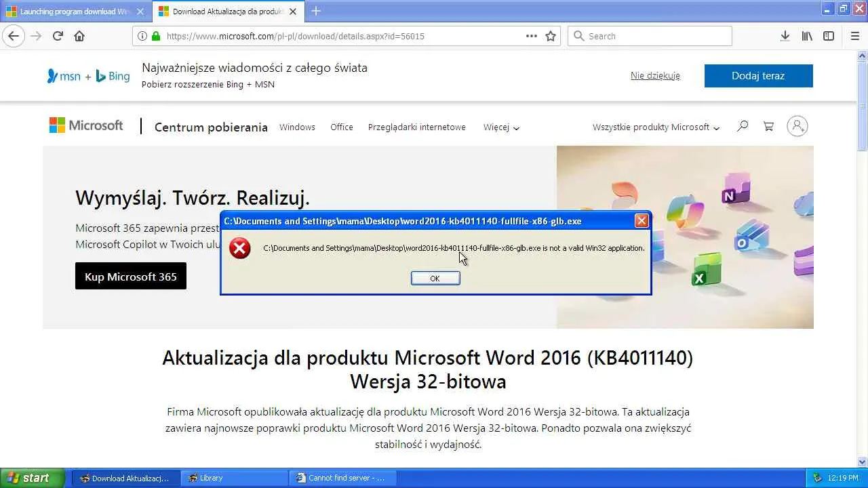Viewport: 868px width, 488px height.
Task: Click the 'not a valid Win32 application' message
Action: click(454, 248)
